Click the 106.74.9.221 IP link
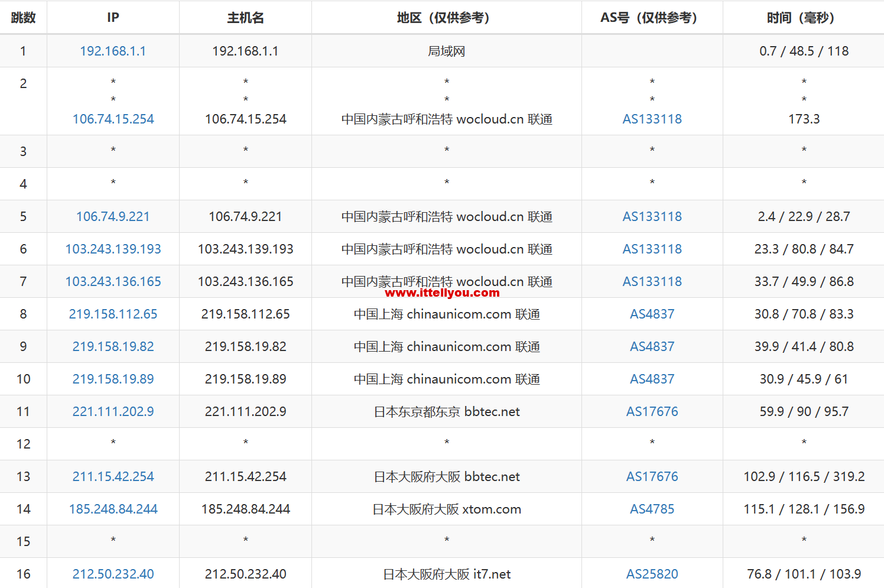 tap(113, 217)
